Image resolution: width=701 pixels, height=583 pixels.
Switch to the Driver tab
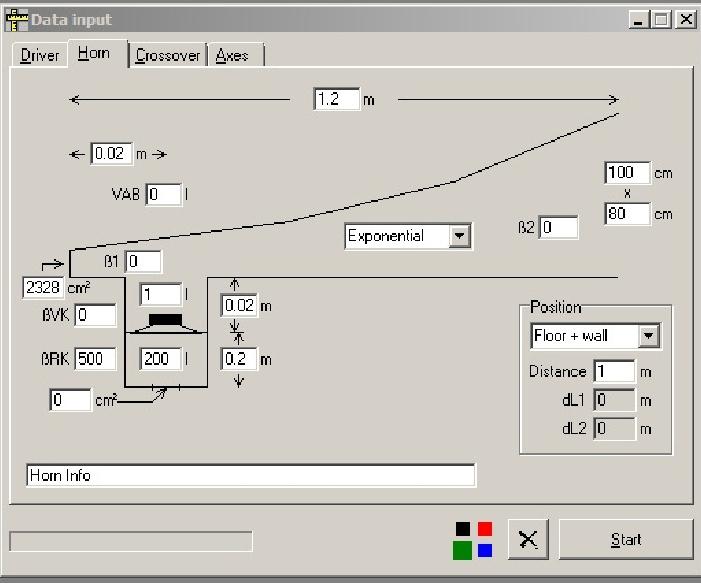click(x=40, y=55)
